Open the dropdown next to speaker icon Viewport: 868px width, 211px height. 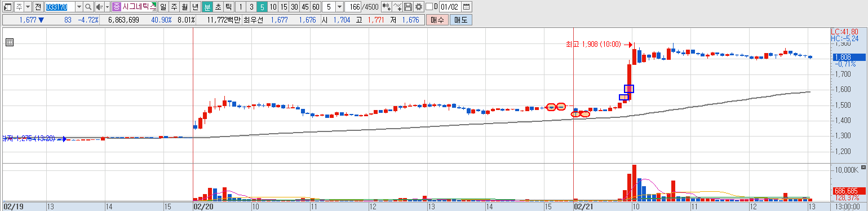coord(107,7)
